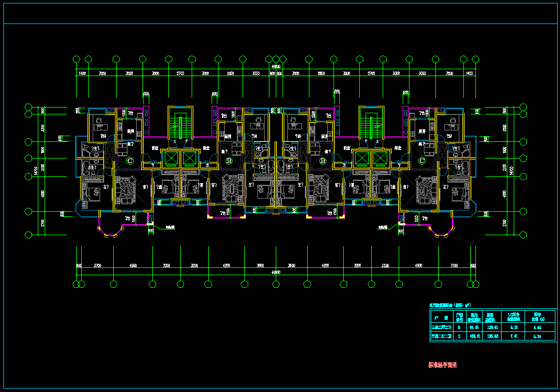Select the leader note text near the right bay window
Viewport: 560px width, 392px height.
(382, 228)
